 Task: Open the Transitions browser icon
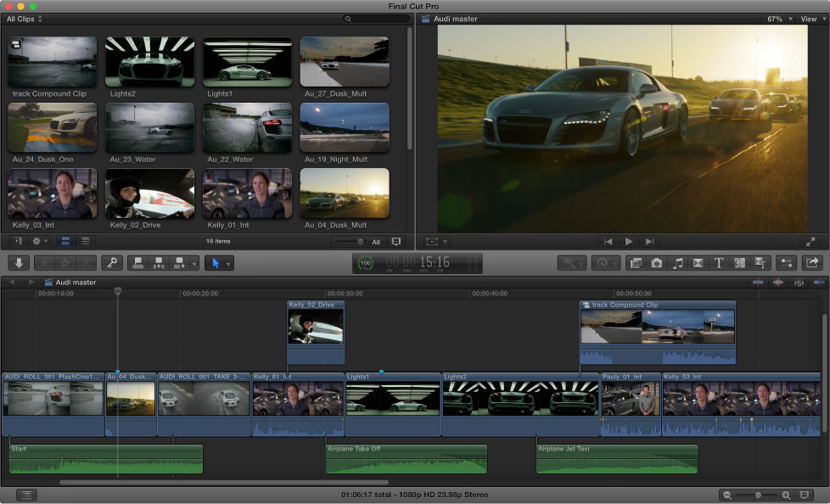click(x=698, y=263)
